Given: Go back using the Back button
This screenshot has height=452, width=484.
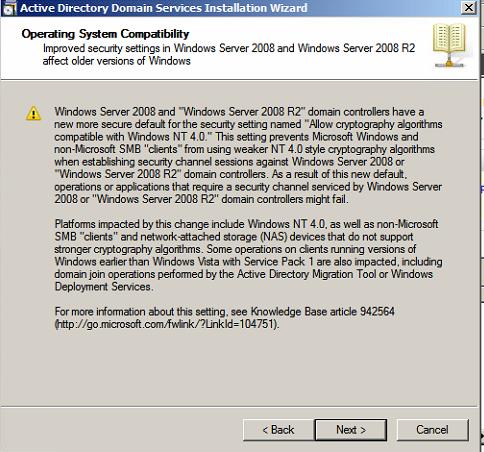Looking at the screenshot, I should pos(278,430).
